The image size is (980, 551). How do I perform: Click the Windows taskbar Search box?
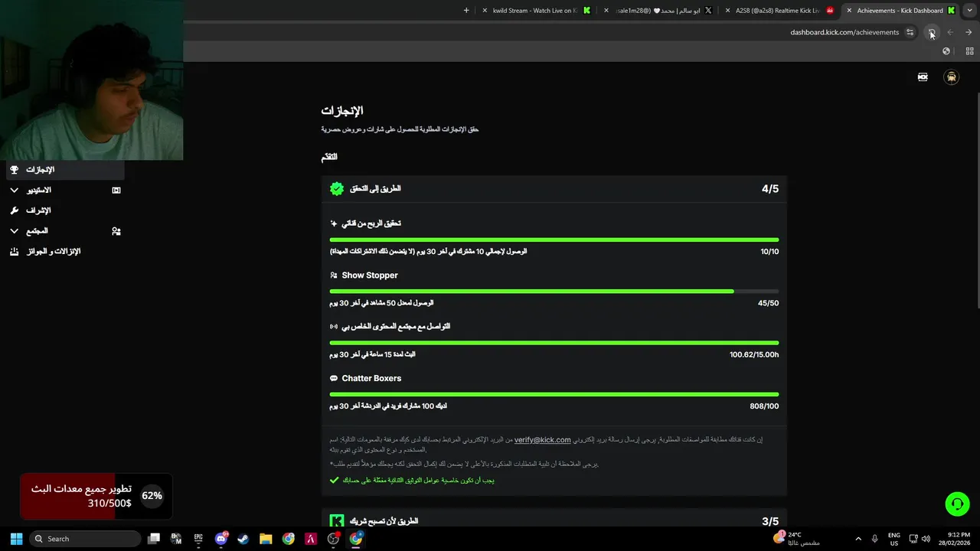pos(86,539)
